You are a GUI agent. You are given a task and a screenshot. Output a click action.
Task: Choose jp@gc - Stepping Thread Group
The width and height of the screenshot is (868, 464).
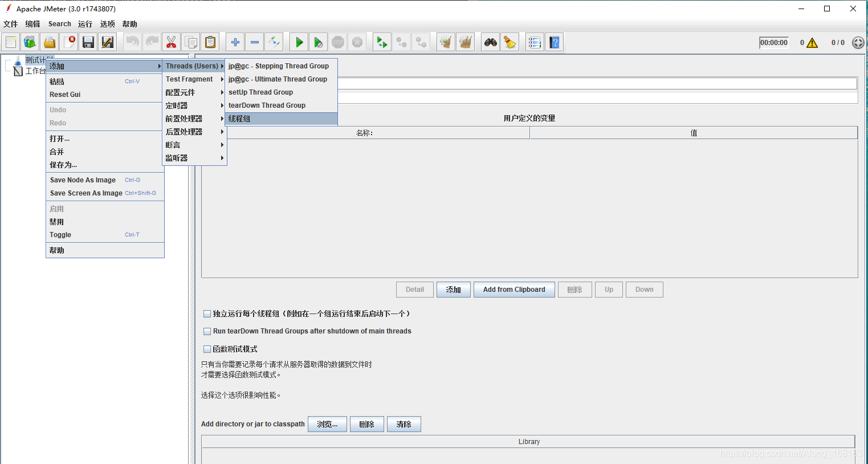[282, 66]
